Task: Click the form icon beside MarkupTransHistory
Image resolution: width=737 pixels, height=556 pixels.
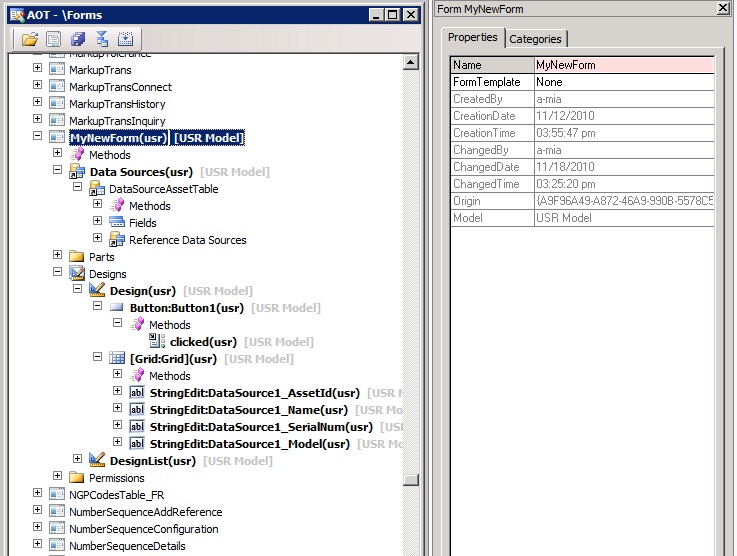Action: [x=57, y=103]
